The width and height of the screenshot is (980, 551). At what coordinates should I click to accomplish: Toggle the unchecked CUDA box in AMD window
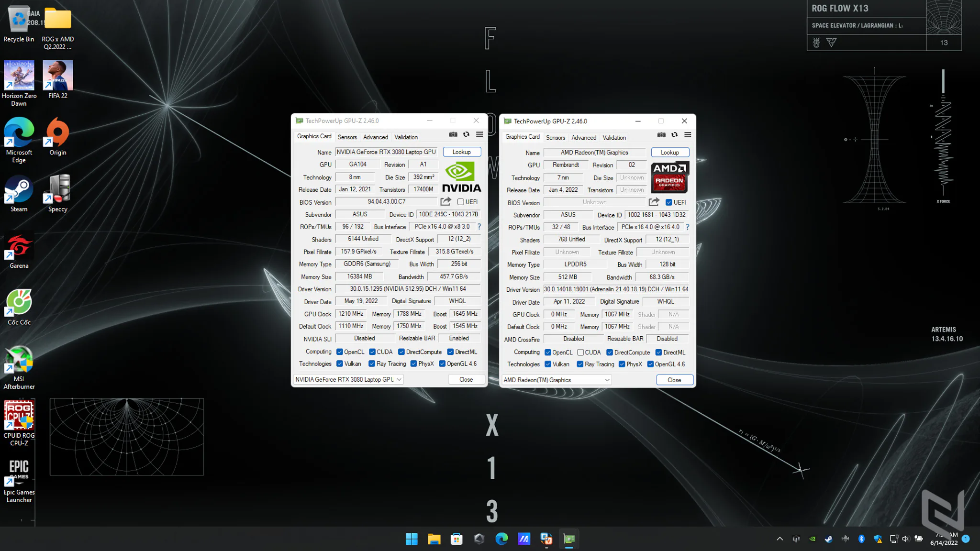tap(580, 353)
